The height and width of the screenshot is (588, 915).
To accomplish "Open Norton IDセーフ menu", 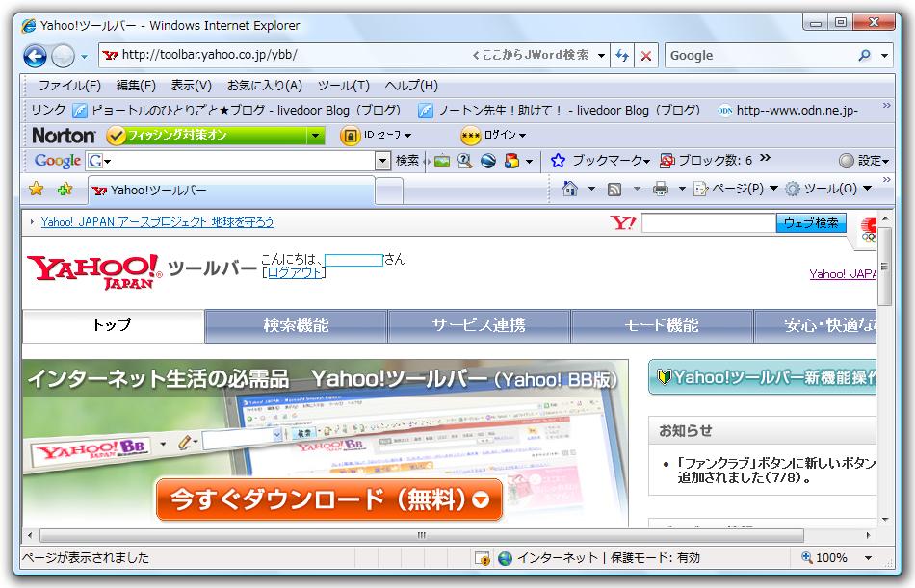I will point(377,136).
